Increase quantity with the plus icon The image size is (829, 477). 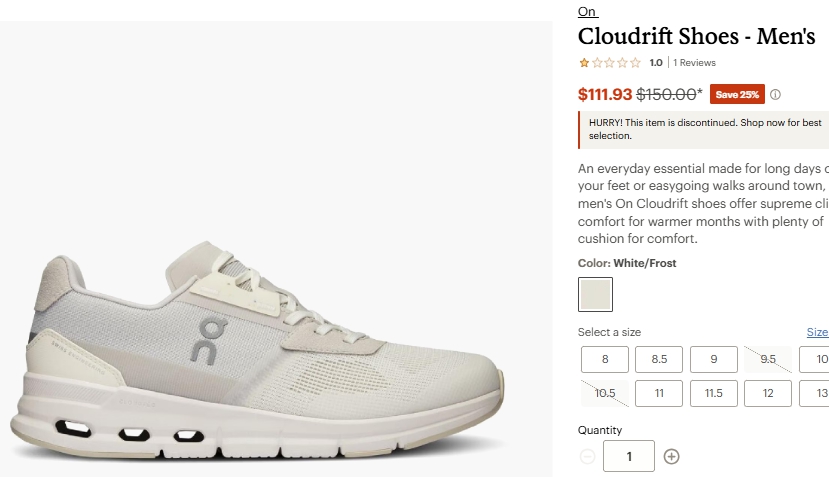[672, 457]
